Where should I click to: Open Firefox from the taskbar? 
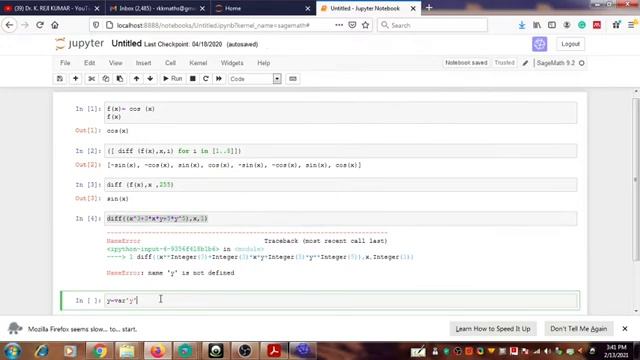pyautogui.click(x=158, y=351)
